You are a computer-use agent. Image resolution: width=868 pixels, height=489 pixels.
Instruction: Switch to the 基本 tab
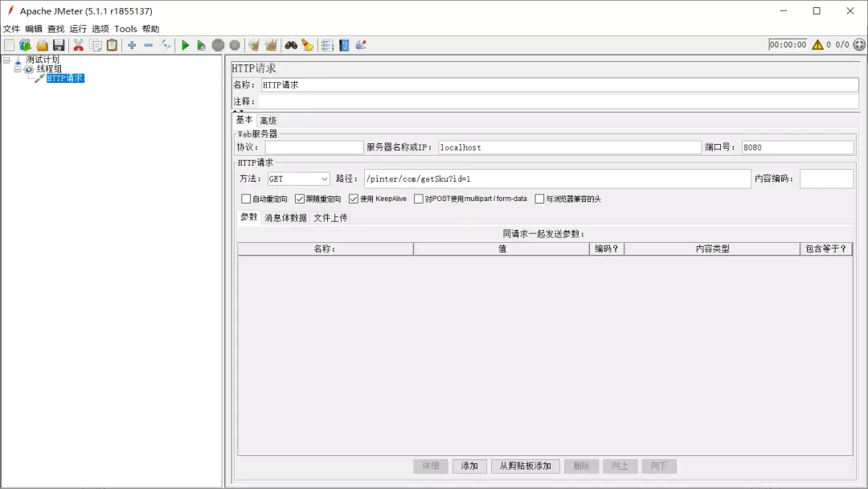pos(244,120)
